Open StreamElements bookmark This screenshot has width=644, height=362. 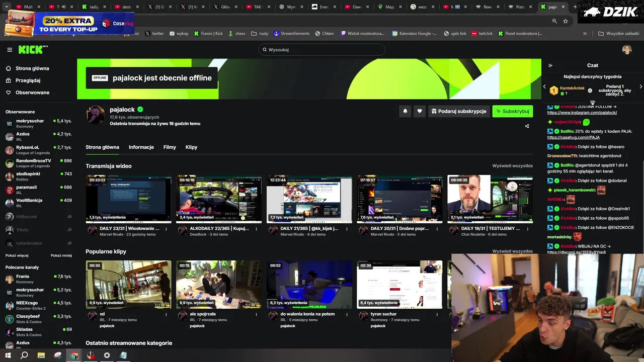point(292,34)
